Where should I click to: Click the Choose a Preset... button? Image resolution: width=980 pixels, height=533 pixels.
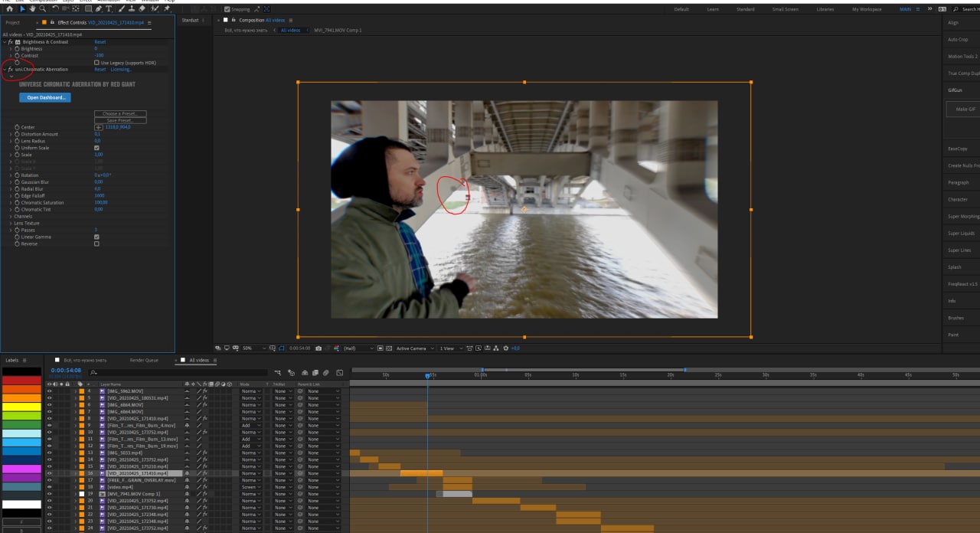point(120,113)
